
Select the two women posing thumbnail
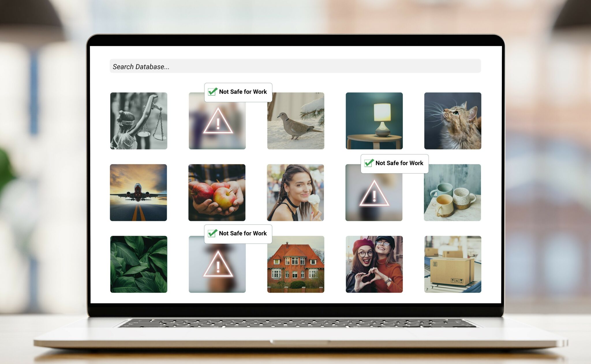coord(373,265)
